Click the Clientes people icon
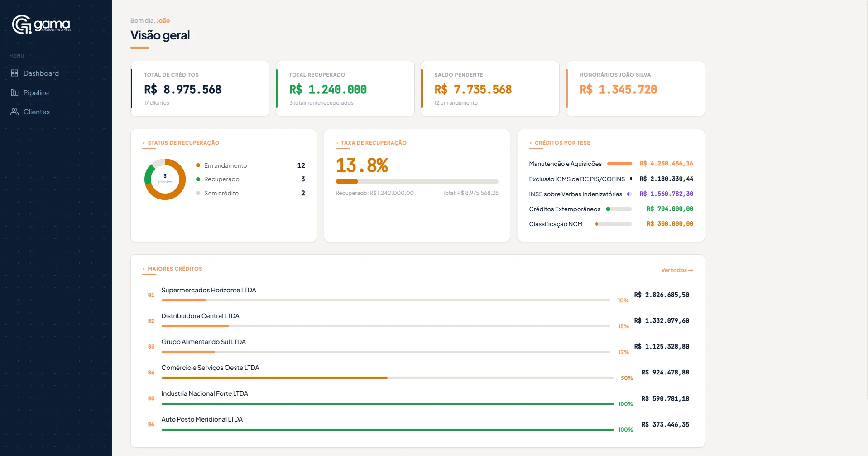 click(14, 112)
